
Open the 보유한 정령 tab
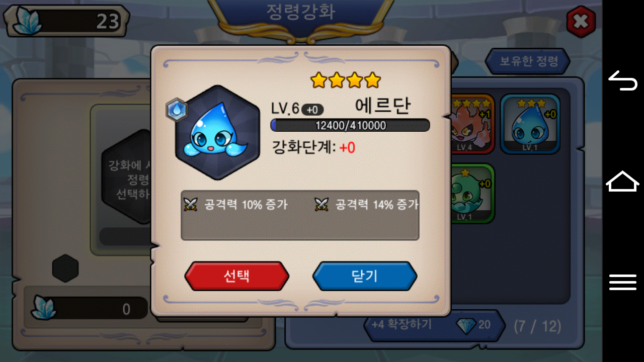(x=528, y=61)
